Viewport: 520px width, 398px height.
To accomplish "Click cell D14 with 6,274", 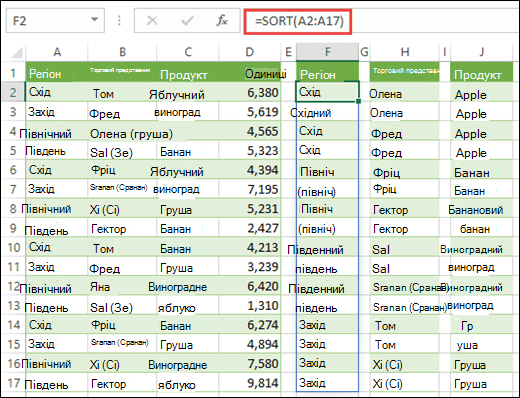I will click(250, 324).
